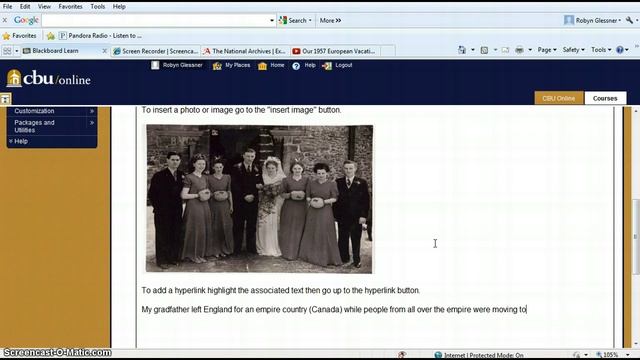Click the cbu online logo
This screenshot has width=640, height=360.
(x=48, y=78)
